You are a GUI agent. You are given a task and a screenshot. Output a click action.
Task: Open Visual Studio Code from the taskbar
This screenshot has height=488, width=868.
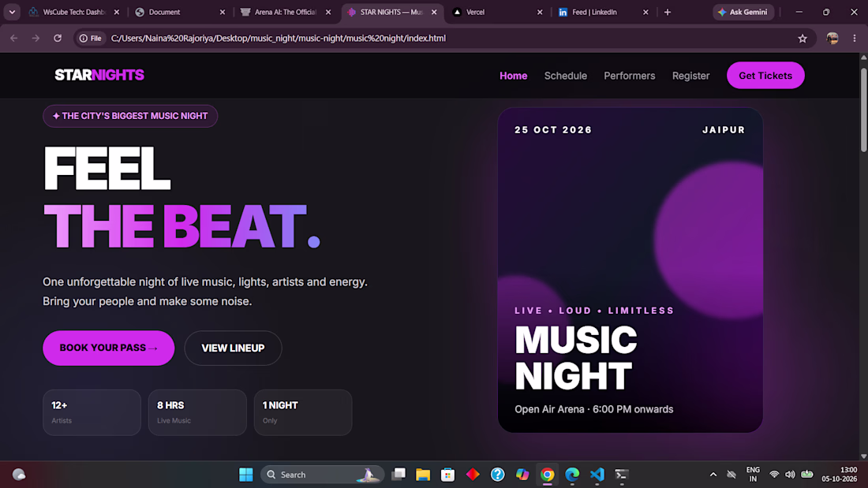point(597,474)
